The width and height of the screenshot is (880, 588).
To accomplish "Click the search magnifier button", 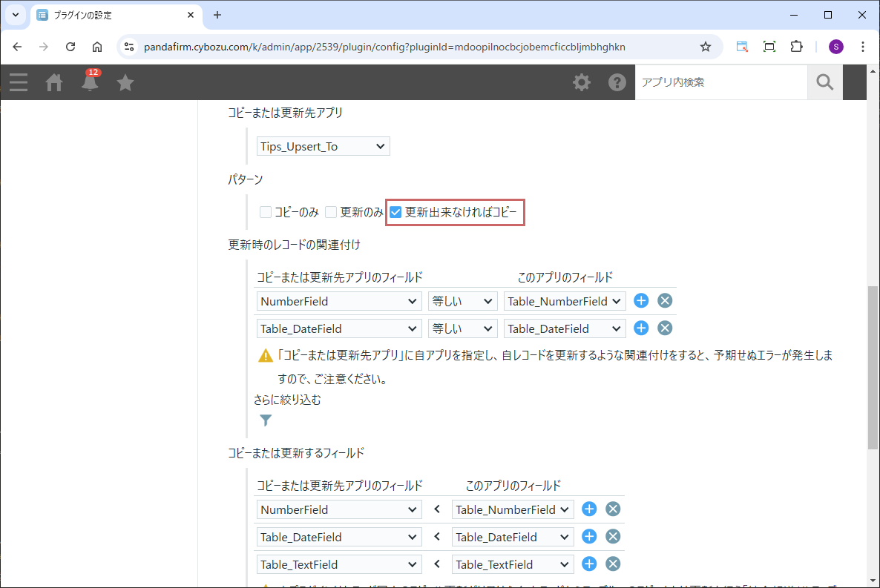I will pyautogui.click(x=824, y=82).
